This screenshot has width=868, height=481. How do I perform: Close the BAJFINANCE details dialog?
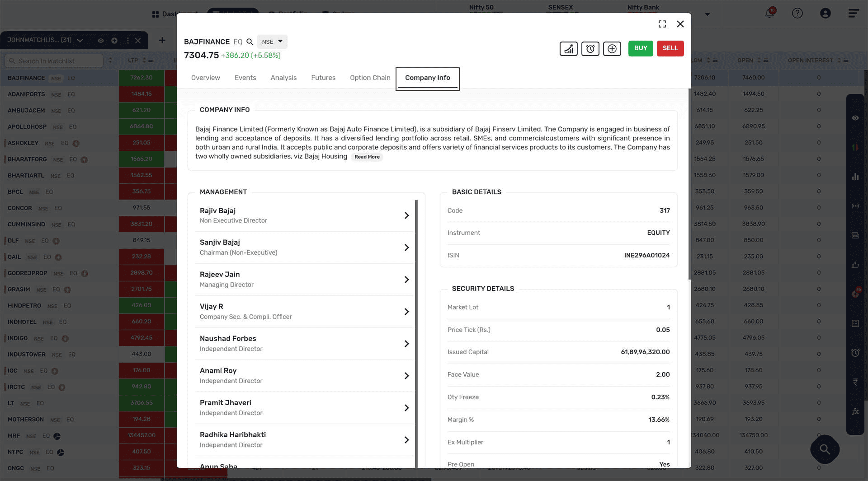(x=680, y=24)
